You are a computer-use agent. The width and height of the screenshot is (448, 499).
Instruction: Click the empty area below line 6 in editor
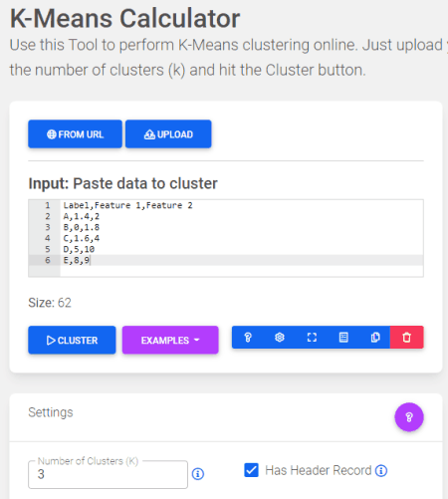242,271
